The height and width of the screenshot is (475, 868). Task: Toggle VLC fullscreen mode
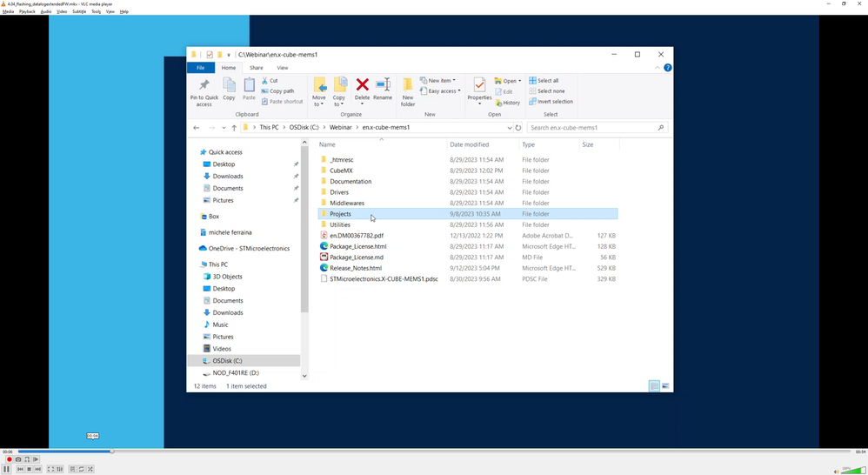point(50,470)
